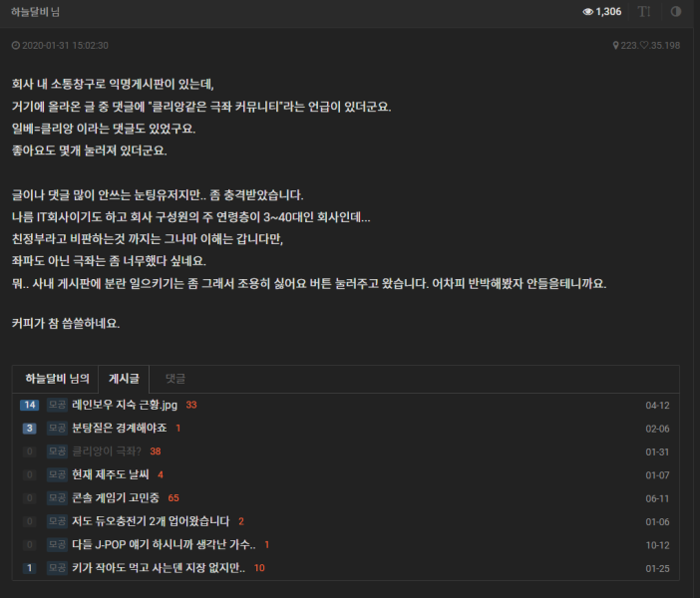
Task: Click 모공 category tag on 키가 작아도 row
Action: pos(57,568)
